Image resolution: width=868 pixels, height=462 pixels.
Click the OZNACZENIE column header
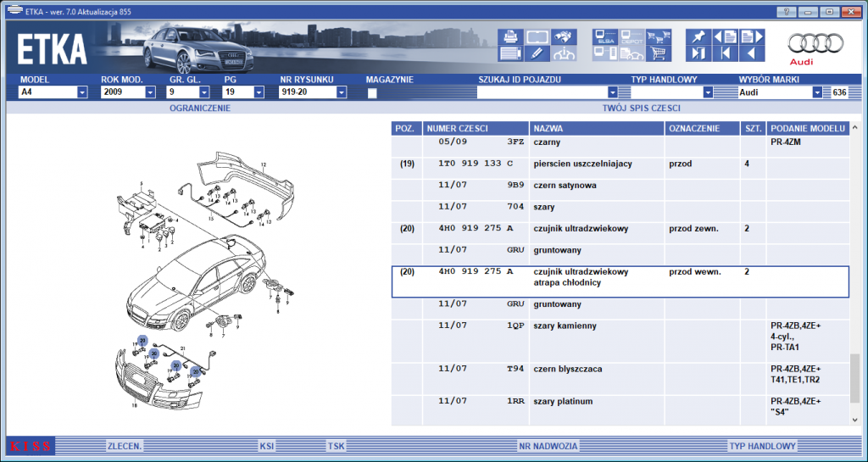[x=703, y=128]
